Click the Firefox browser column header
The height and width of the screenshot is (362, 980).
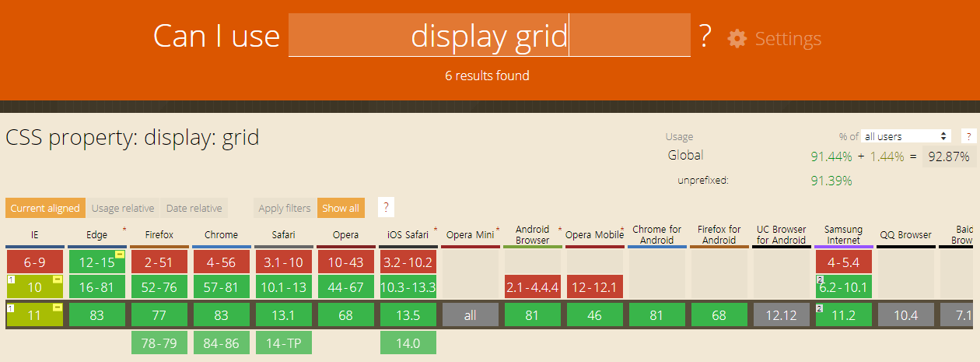tap(159, 235)
